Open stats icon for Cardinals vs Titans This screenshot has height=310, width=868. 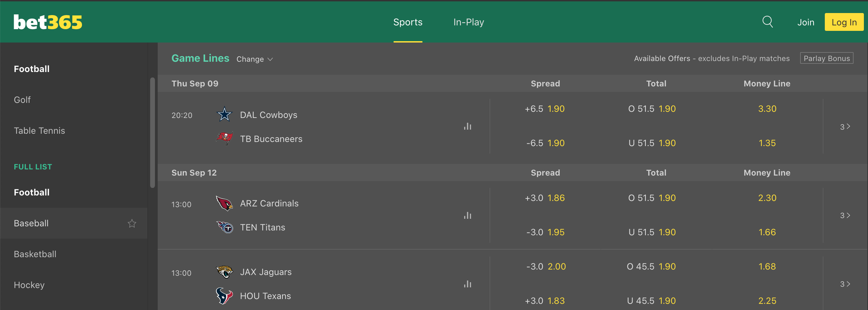[468, 215]
